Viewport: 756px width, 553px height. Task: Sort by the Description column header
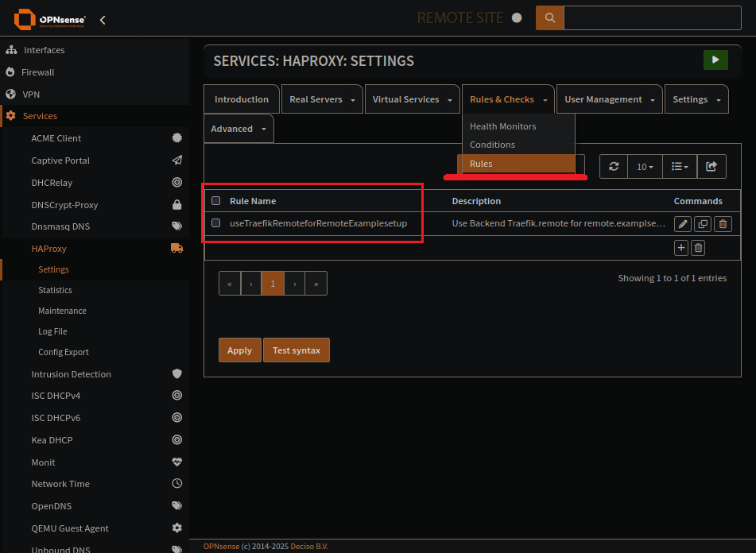point(476,201)
